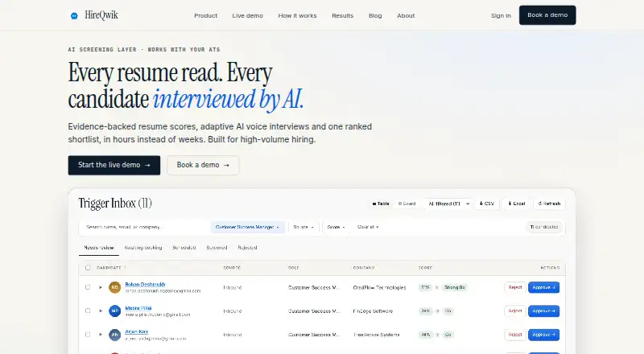
Task: Click Arjun Nair's AN avatar
Action: 114,335
